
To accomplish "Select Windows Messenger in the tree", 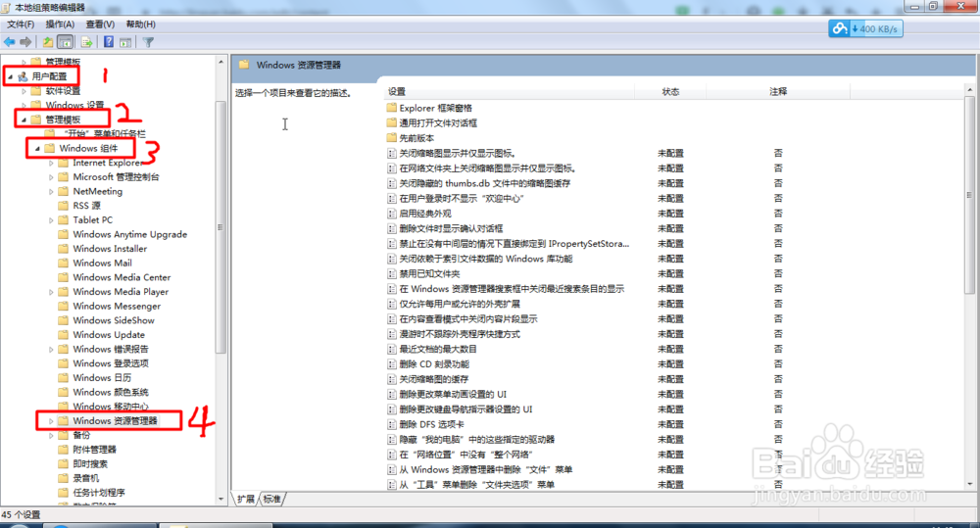I will [x=117, y=307].
